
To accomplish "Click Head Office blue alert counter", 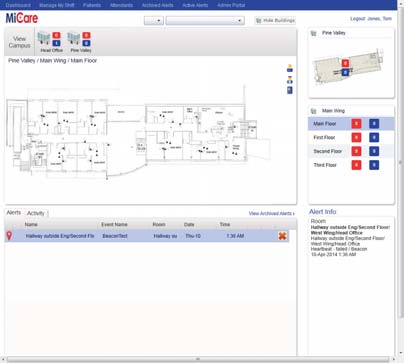I will point(56,43).
